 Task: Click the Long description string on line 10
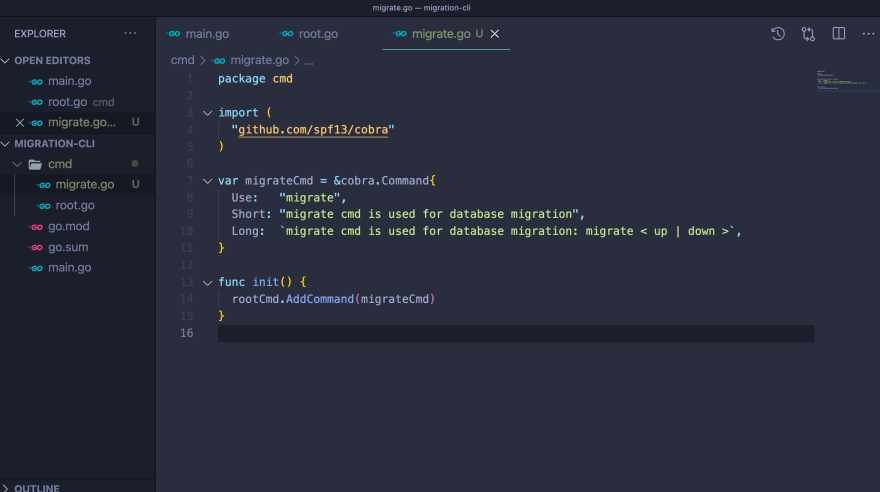507,231
